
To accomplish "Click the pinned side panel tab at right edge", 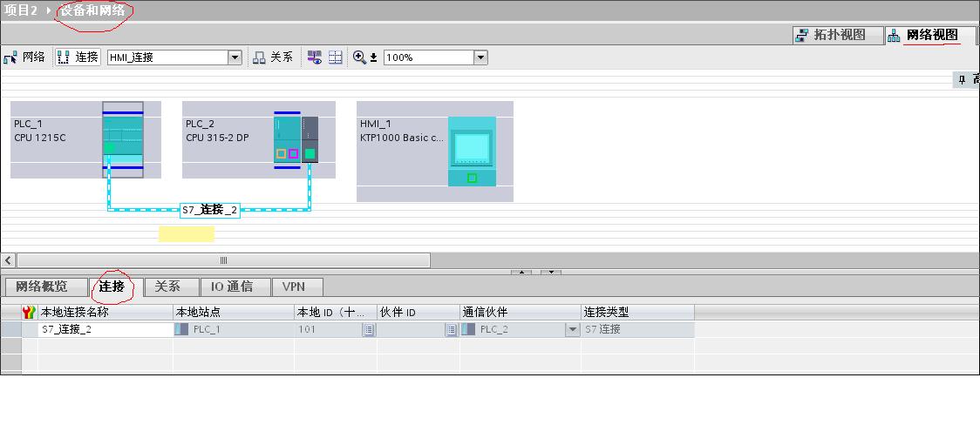I will coord(966,80).
